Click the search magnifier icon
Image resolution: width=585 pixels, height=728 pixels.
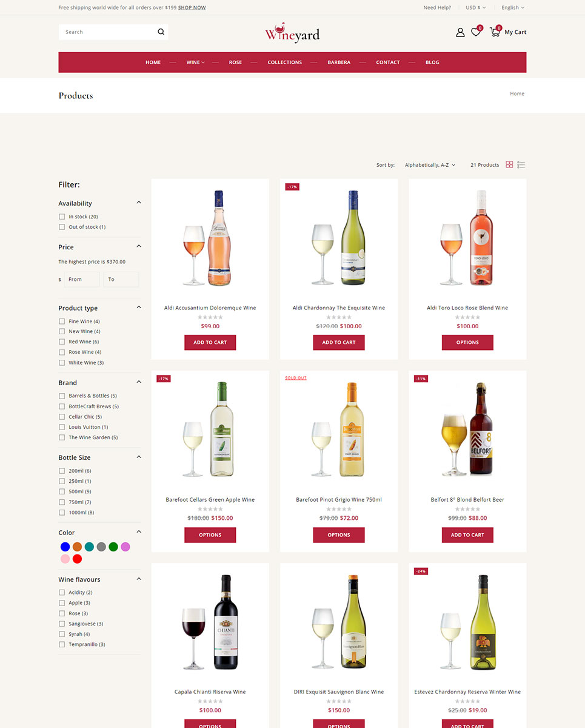[161, 32]
